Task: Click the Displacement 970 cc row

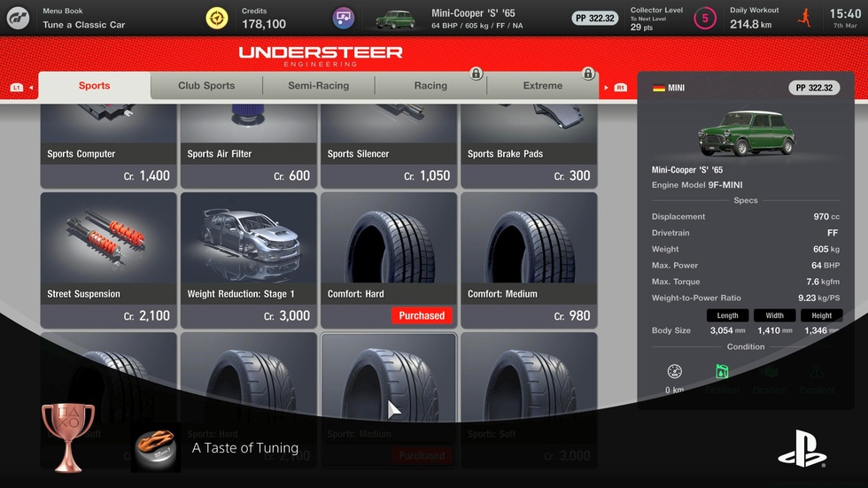Action: [x=746, y=216]
